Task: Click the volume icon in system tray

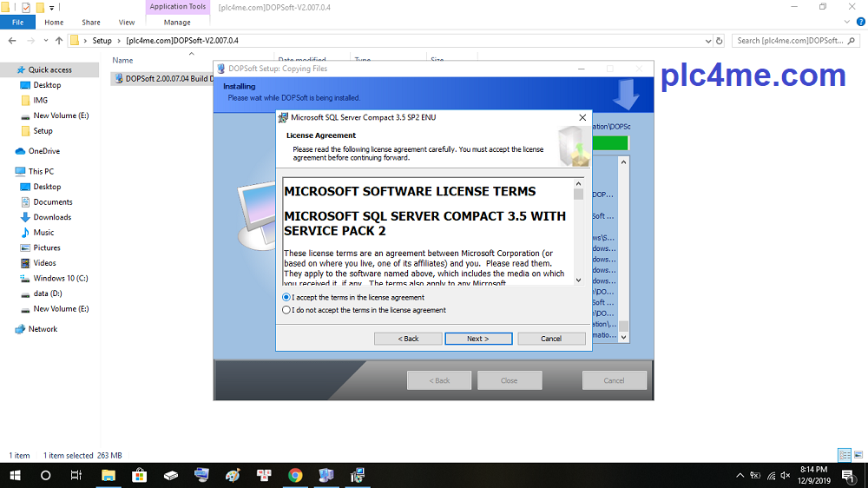Action: pyautogui.click(x=786, y=475)
